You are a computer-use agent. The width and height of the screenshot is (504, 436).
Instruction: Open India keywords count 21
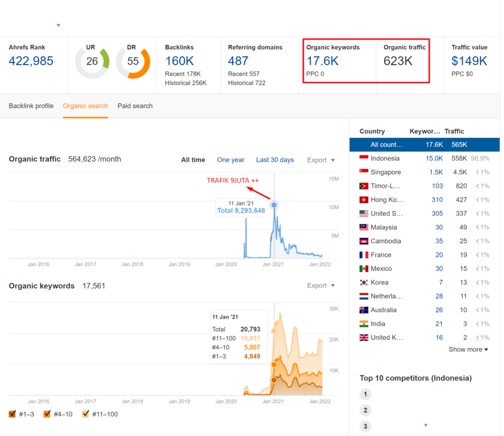tap(439, 324)
